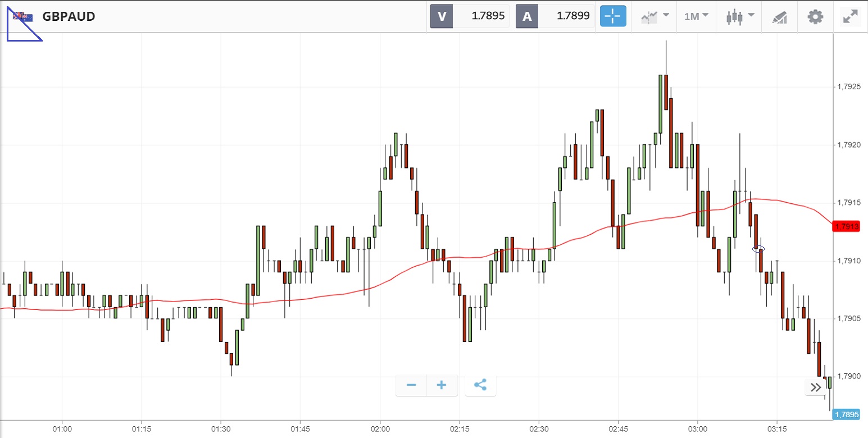Open the candlestick chart type dropdown

pyautogui.click(x=739, y=16)
